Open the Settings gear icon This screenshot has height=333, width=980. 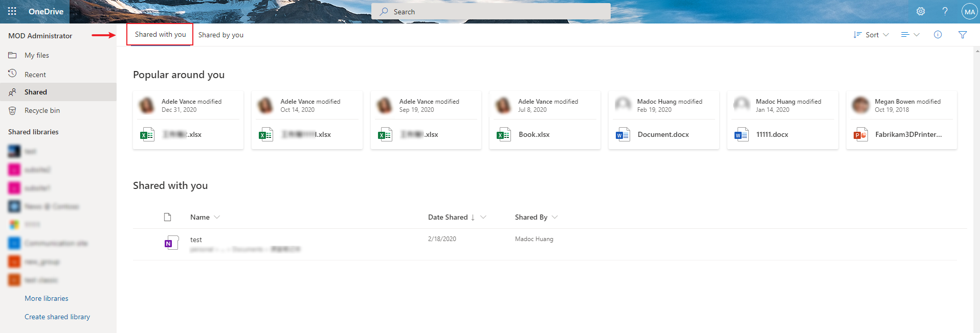(x=921, y=11)
